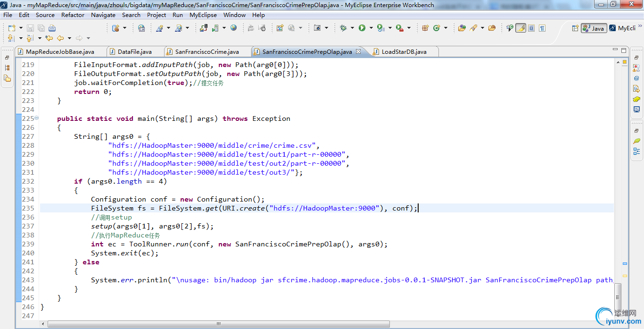
Task: Open the File menu
Action: (x=8, y=15)
